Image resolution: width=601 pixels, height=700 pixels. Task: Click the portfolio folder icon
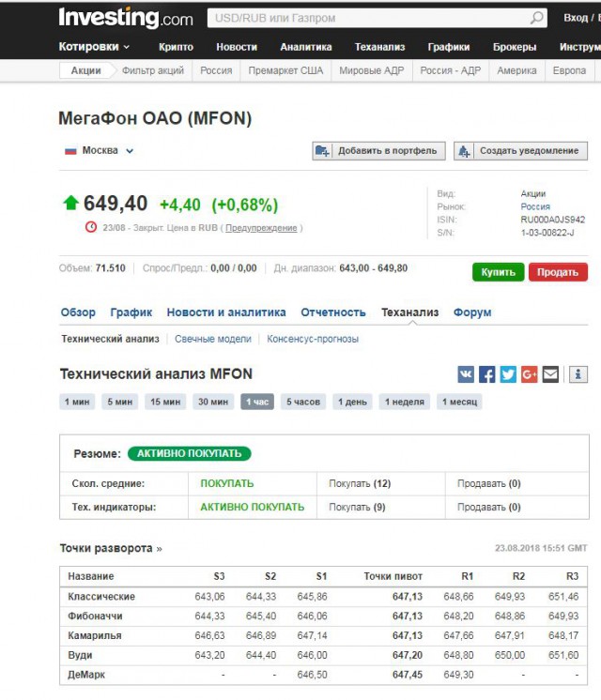pos(322,151)
